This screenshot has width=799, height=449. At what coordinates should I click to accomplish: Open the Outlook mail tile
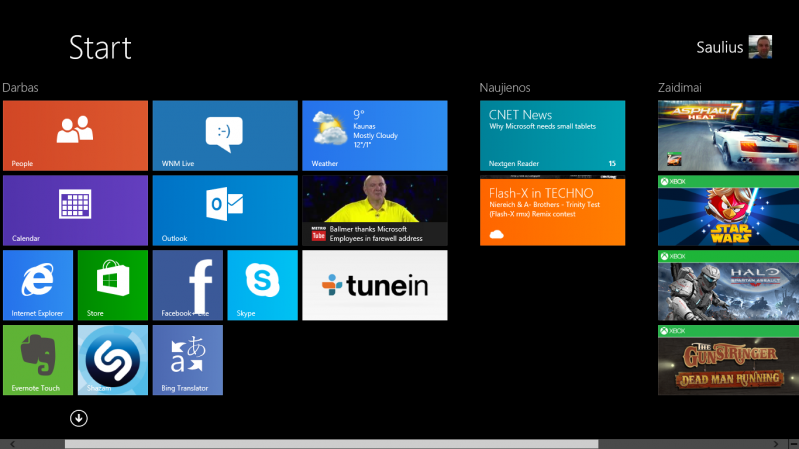(225, 210)
